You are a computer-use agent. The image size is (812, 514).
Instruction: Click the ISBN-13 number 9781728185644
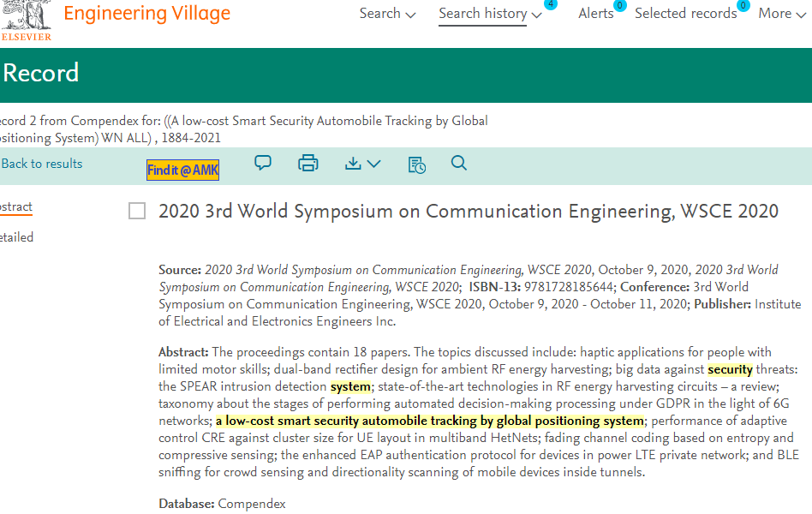pos(569,287)
